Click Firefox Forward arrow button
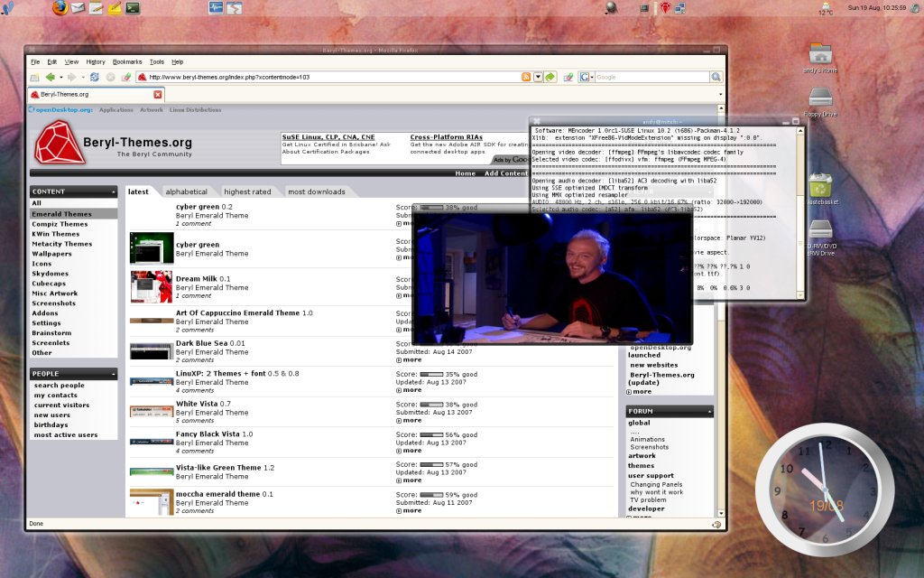The image size is (924, 578). (x=72, y=78)
